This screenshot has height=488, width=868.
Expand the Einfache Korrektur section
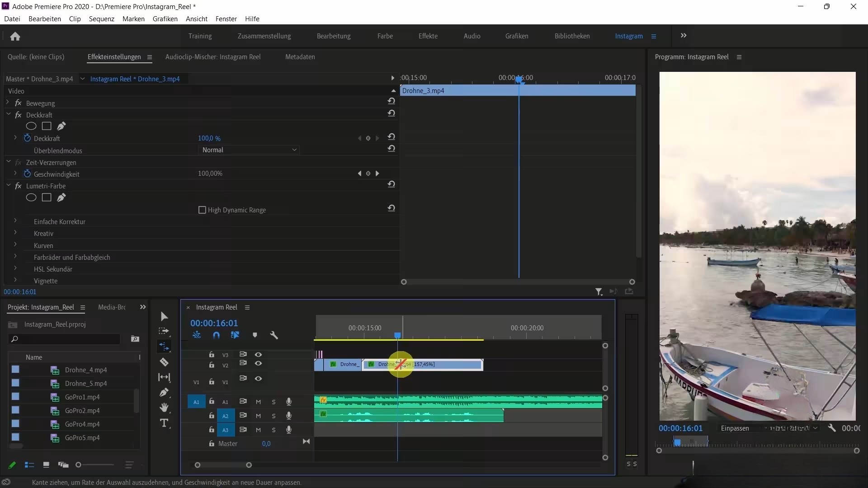click(x=15, y=221)
